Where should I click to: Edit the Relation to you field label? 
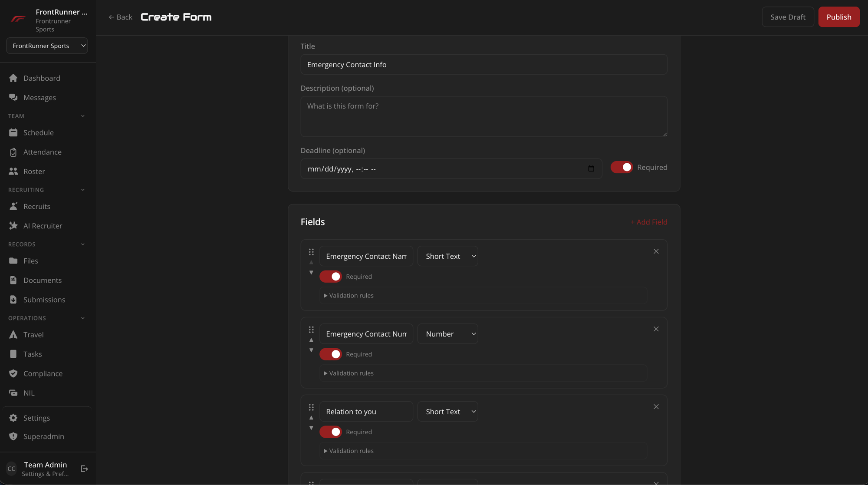click(366, 412)
